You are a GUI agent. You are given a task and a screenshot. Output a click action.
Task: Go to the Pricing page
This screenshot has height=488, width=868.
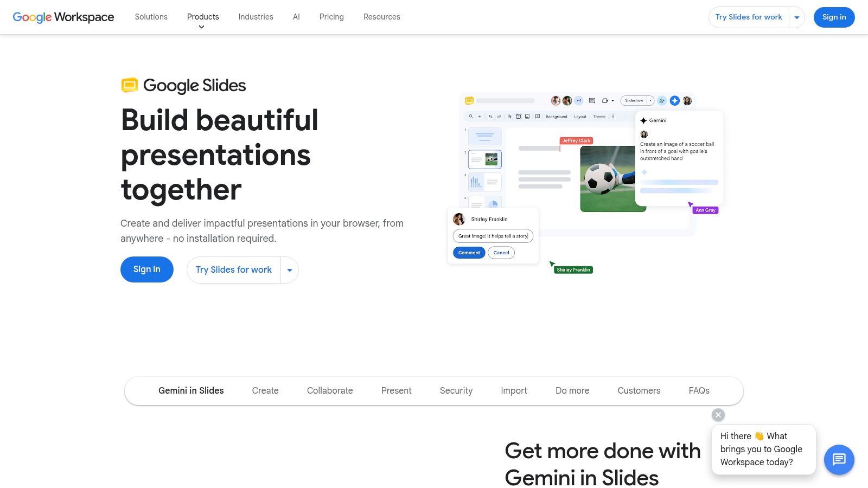pos(331,17)
